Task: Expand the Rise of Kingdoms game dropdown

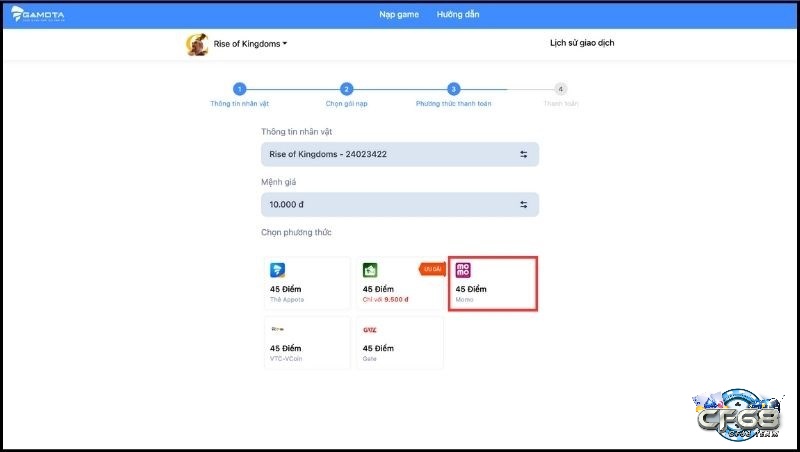Action: (x=250, y=44)
